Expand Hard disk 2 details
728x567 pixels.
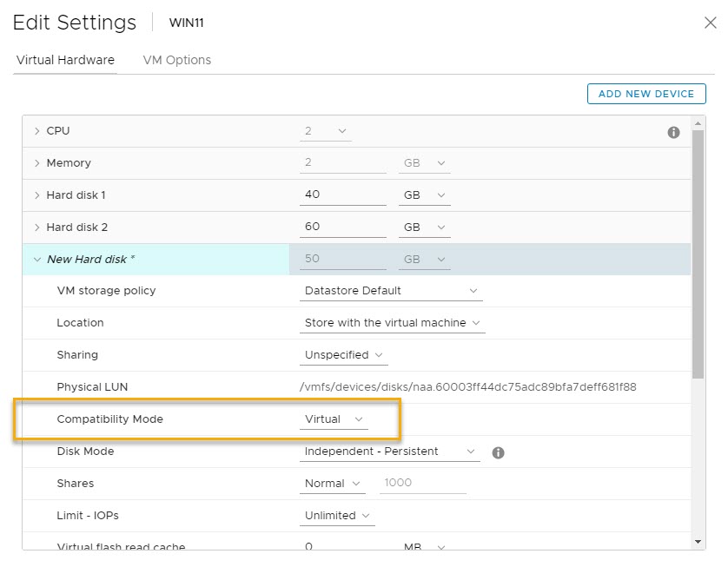click(x=37, y=227)
